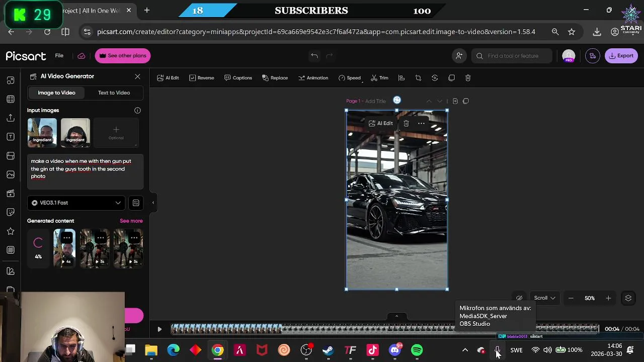Click the cloud sync status icon
The image size is (644, 362).
click(x=82, y=56)
